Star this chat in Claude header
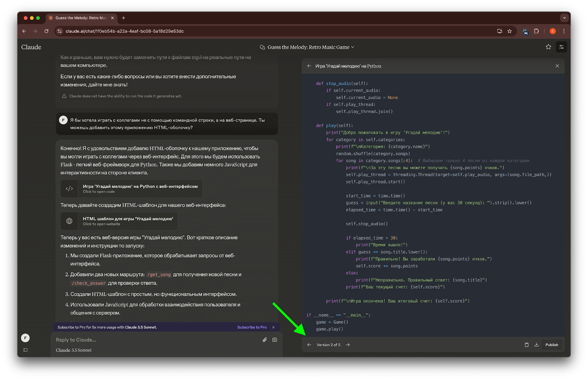This screenshot has height=380, width=588. 548,47
